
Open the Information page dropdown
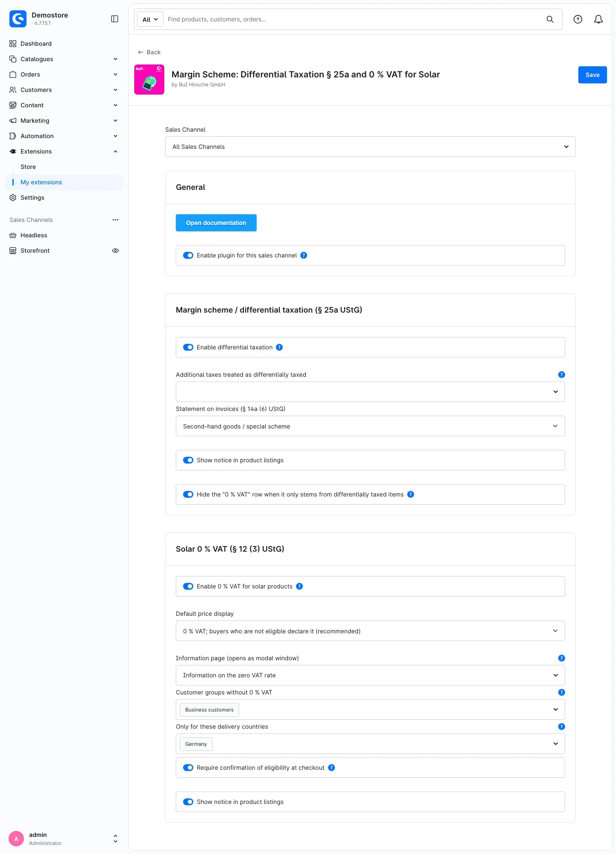click(x=370, y=675)
